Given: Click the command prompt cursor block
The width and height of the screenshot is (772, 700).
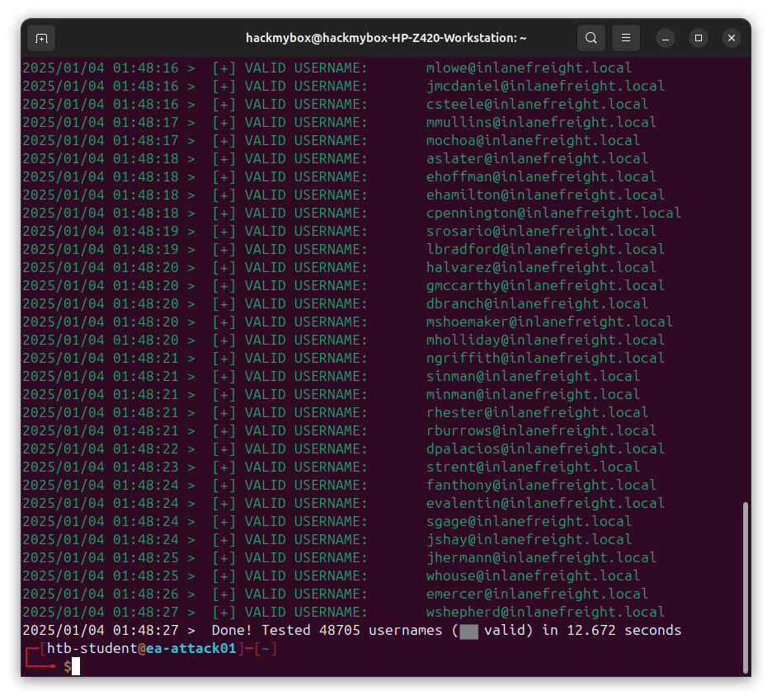Looking at the screenshot, I should [76, 666].
